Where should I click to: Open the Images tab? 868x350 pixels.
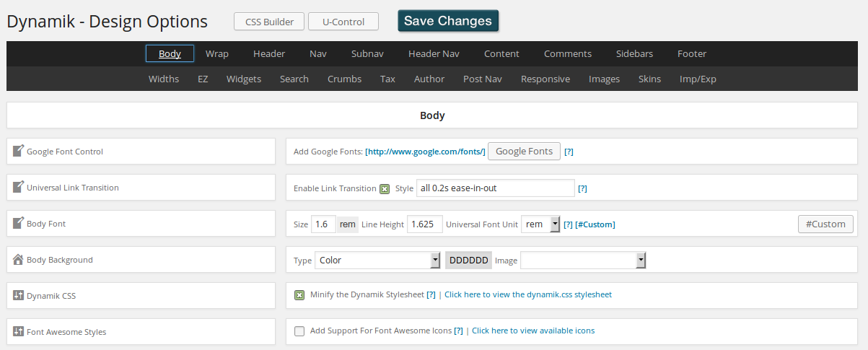[604, 79]
